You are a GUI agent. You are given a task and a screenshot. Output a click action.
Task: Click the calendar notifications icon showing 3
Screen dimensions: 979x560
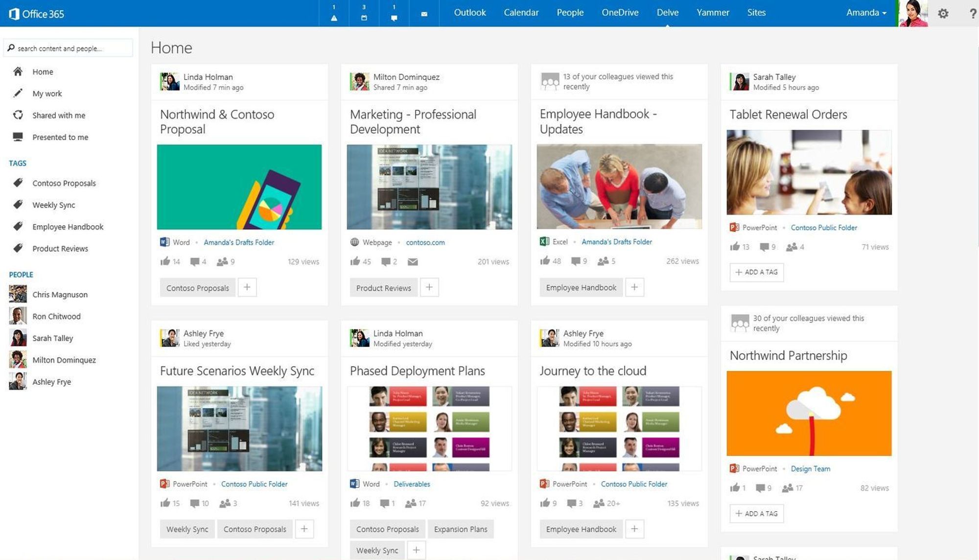coord(363,13)
